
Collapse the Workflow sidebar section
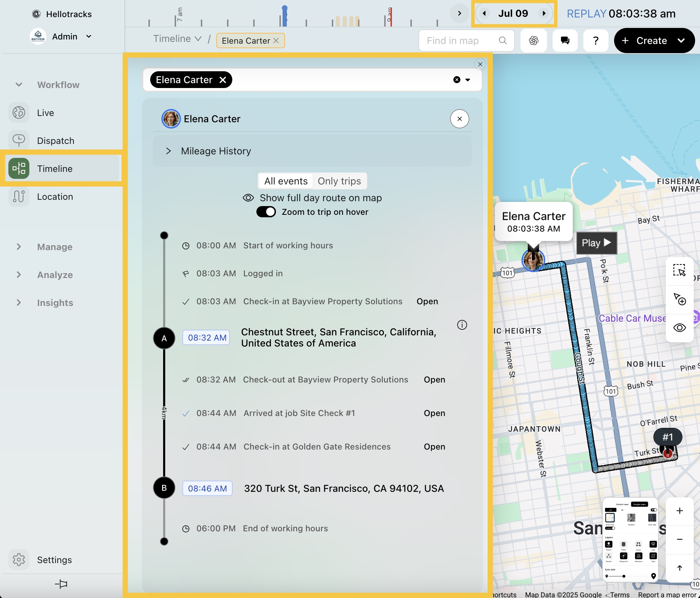point(19,85)
